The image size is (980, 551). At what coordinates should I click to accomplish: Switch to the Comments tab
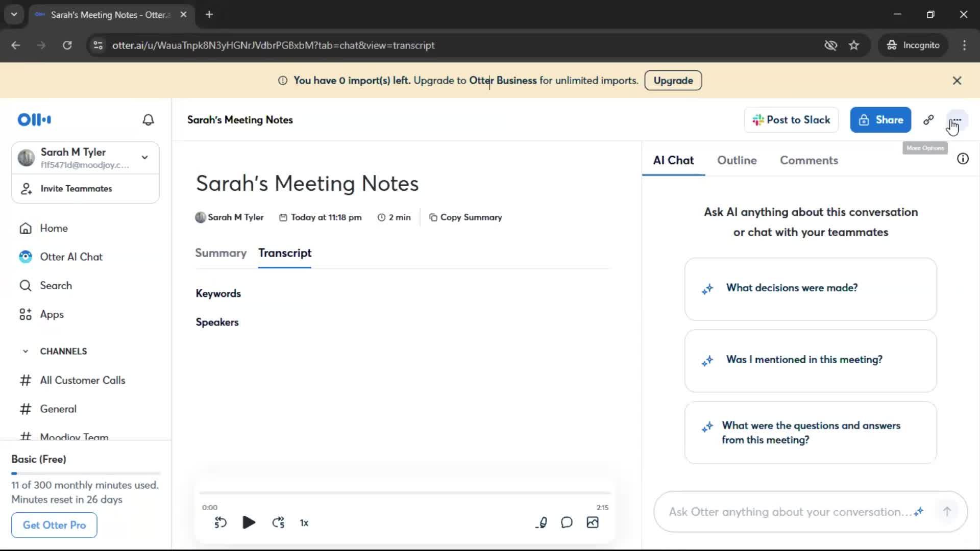[809, 160]
